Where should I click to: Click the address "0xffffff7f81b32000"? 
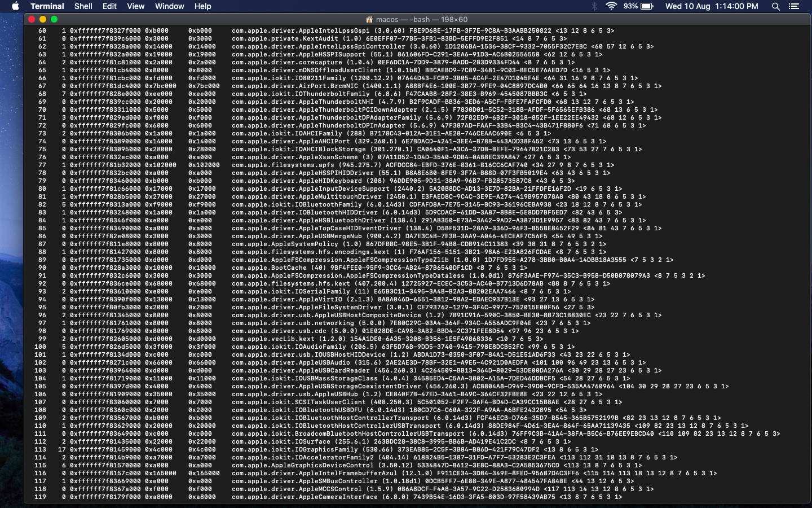pos(105,165)
